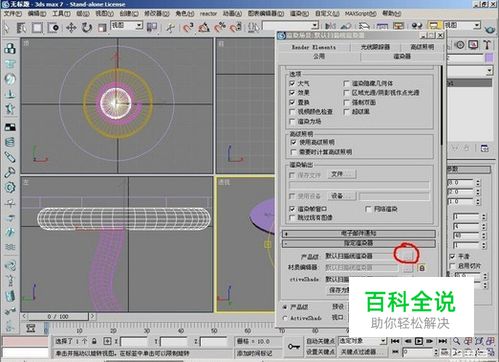Click the selection lock toggle icon
This screenshot has width=499, height=362.
(95, 341)
